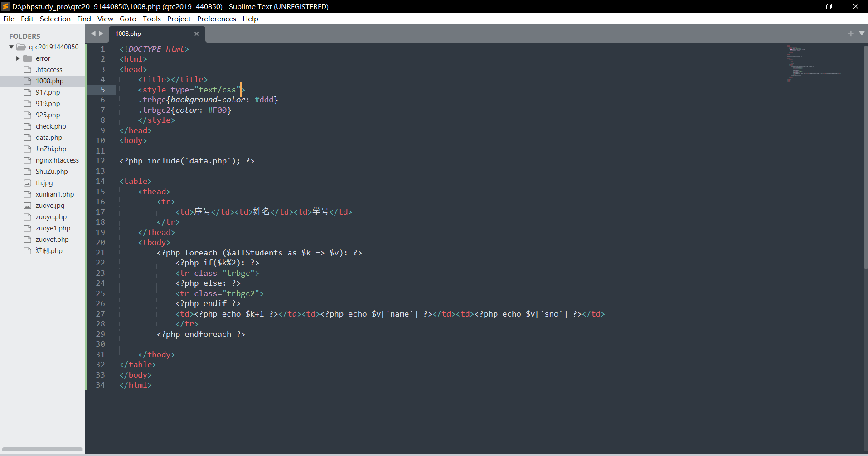Place cursor on include('data.php') line
The width and height of the screenshot is (868, 456).
(187, 161)
